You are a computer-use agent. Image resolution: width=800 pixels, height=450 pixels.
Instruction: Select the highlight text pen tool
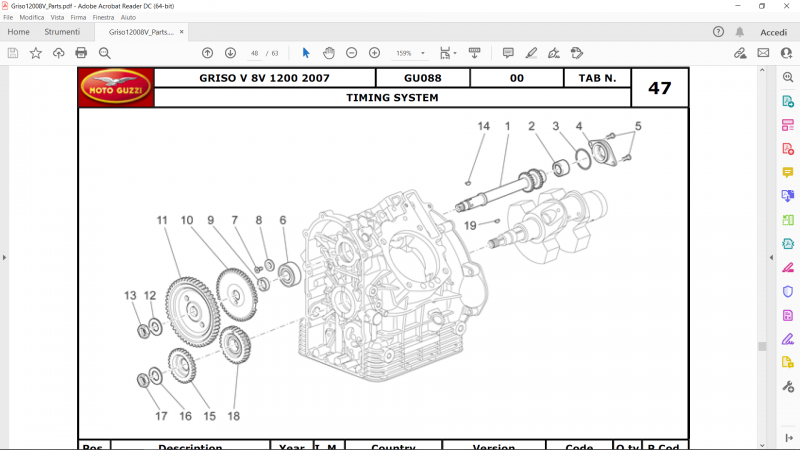coord(531,53)
